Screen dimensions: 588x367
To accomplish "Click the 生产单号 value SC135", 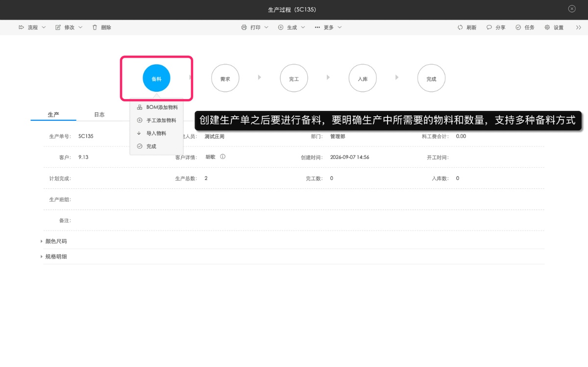I will (x=86, y=136).
